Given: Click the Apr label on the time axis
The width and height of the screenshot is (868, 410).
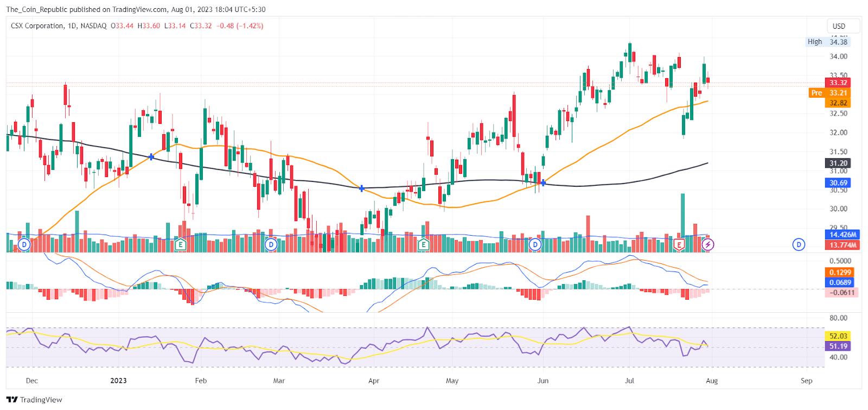Looking at the screenshot, I should click(374, 381).
